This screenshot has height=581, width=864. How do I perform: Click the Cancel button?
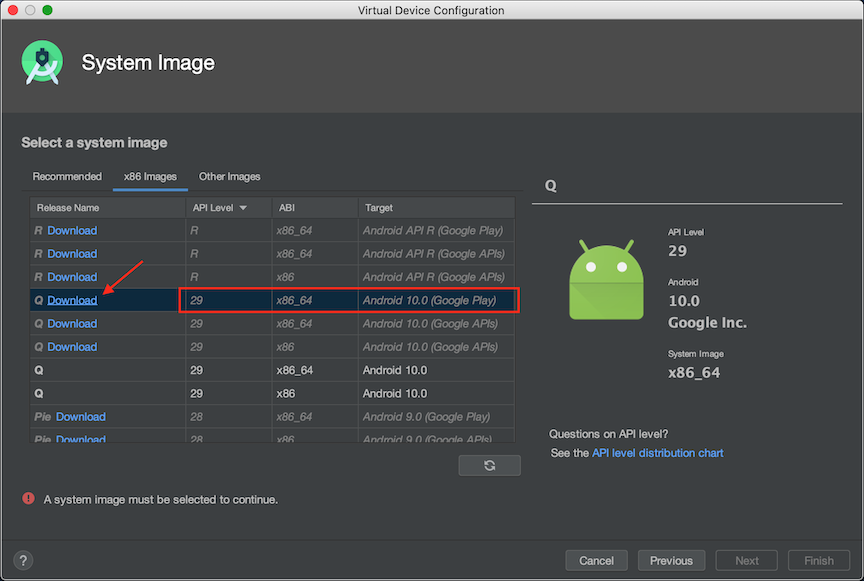[596, 560]
